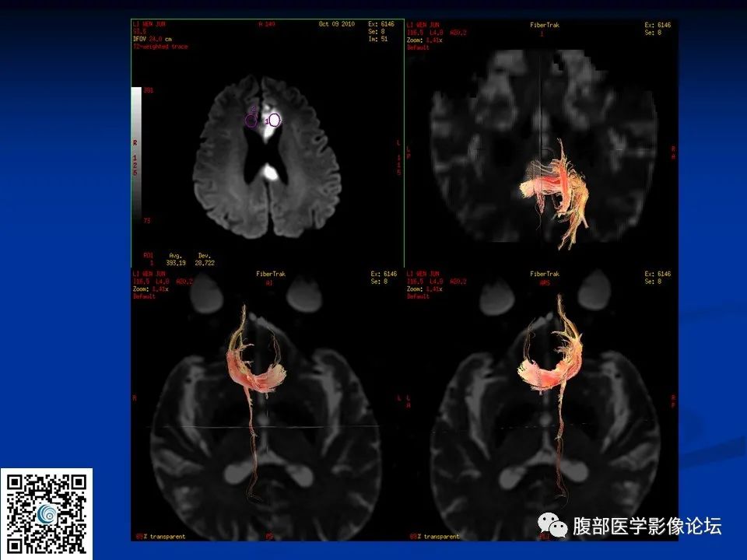Screen dimensions: 747x560
Task: Click the 腹部医学影像论坛 caption text
Action: pos(647,527)
